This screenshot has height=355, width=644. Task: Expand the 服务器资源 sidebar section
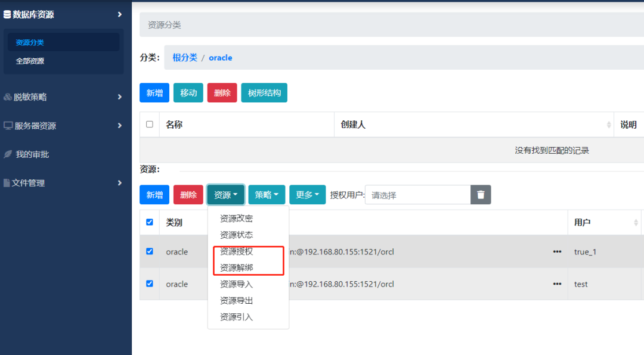coord(119,126)
